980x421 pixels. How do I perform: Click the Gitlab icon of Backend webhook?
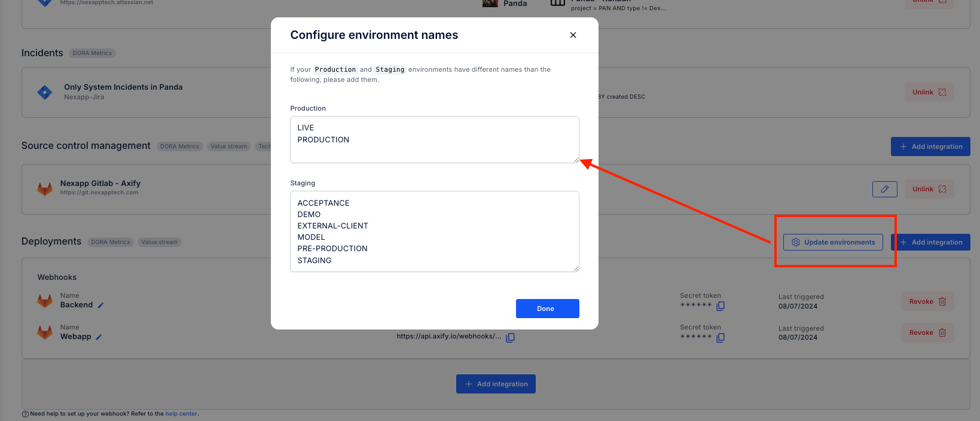click(x=45, y=301)
